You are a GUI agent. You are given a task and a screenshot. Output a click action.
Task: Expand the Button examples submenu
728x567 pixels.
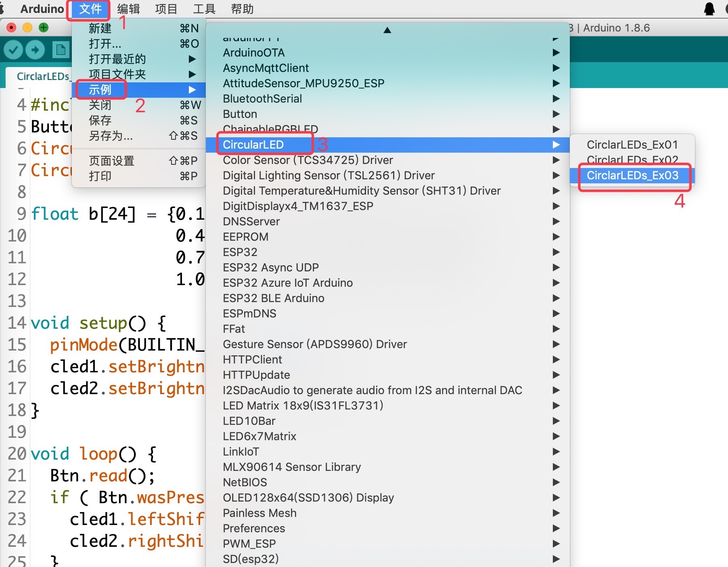[x=387, y=114]
